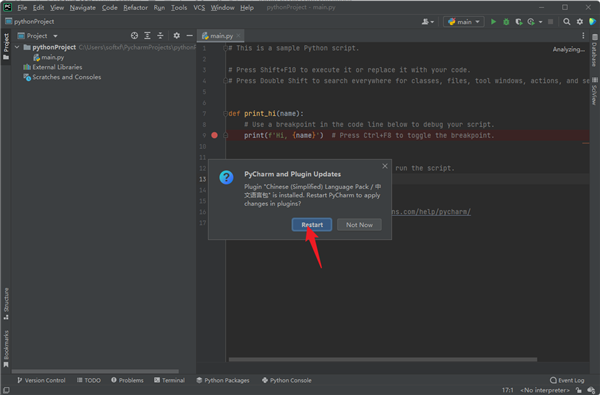Collapse the comment block fold at line 1
This screenshot has width=600, height=395.
coord(225,48)
